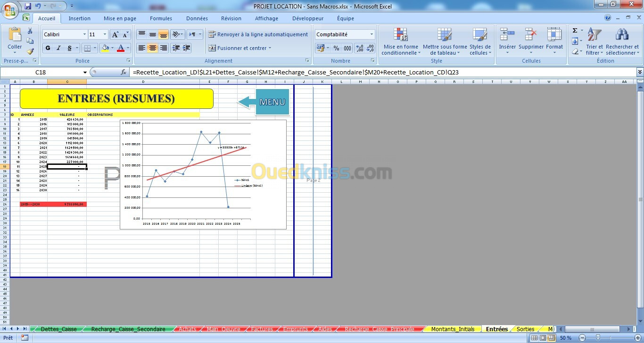Open the fill color dropdown arrow
644x343 pixels.
point(113,48)
